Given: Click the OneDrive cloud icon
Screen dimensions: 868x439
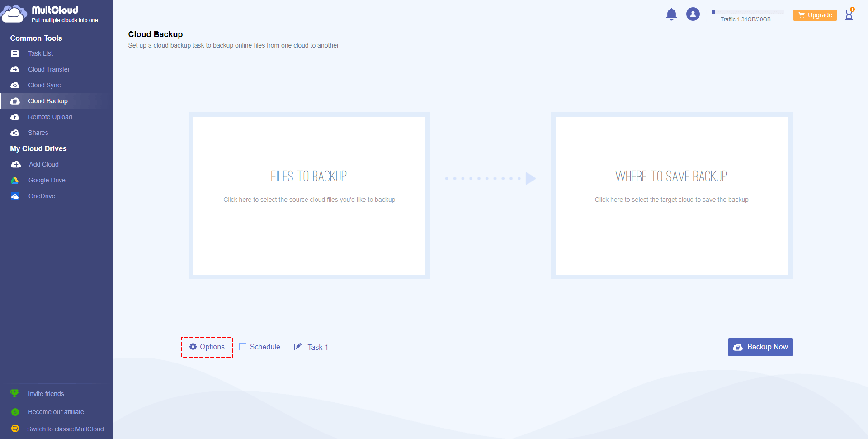Looking at the screenshot, I should click(x=15, y=196).
